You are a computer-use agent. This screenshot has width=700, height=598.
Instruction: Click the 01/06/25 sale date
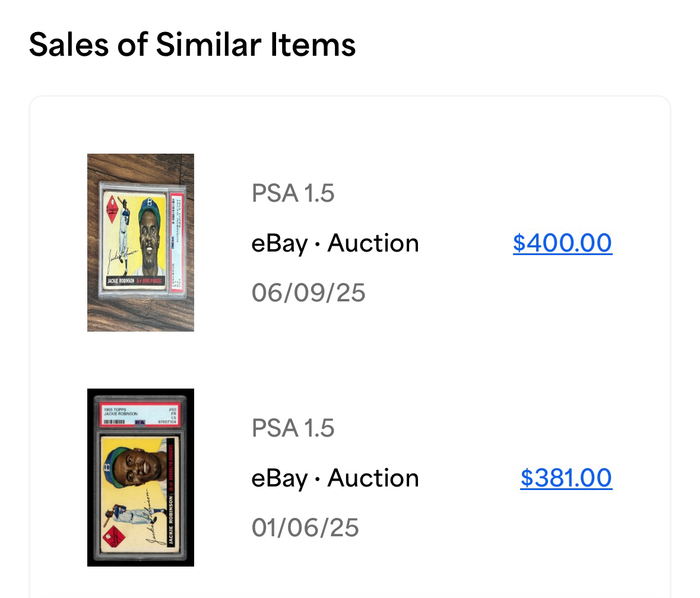tap(305, 528)
